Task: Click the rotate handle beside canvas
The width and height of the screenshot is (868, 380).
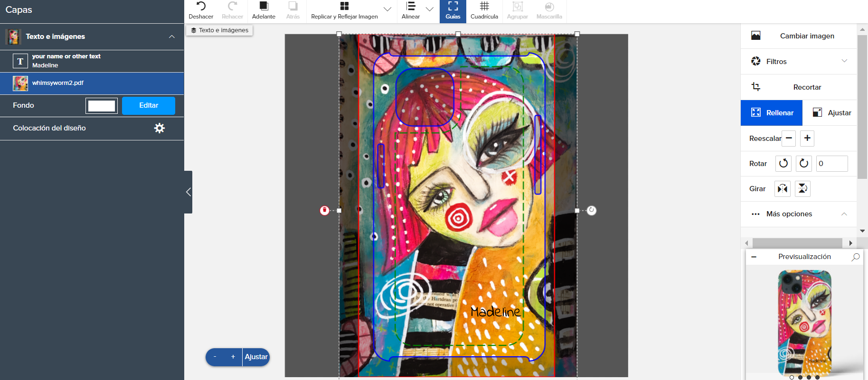Action: point(592,211)
